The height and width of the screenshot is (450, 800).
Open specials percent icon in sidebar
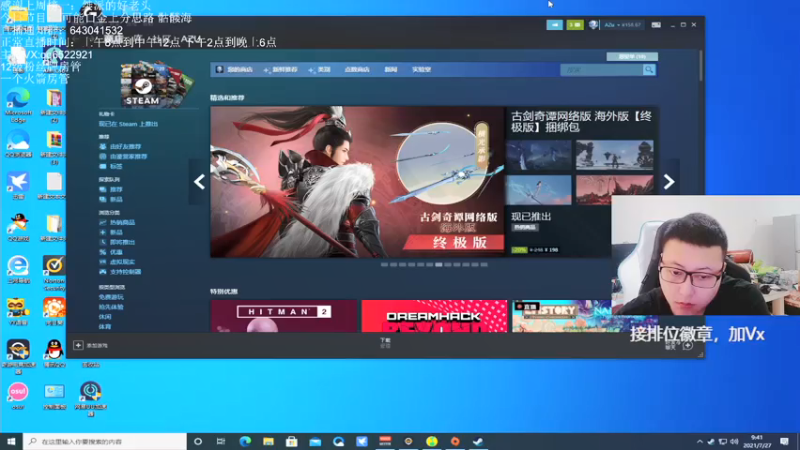tap(103, 252)
